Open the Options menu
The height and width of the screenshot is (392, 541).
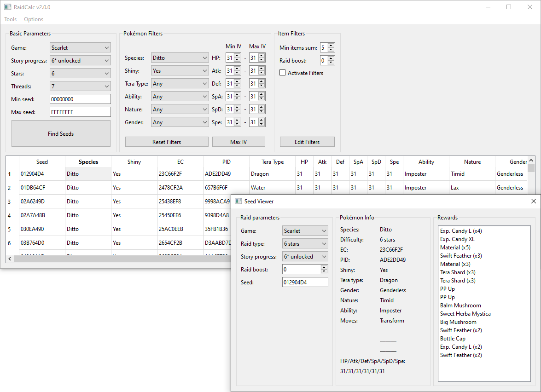click(34, 19)
